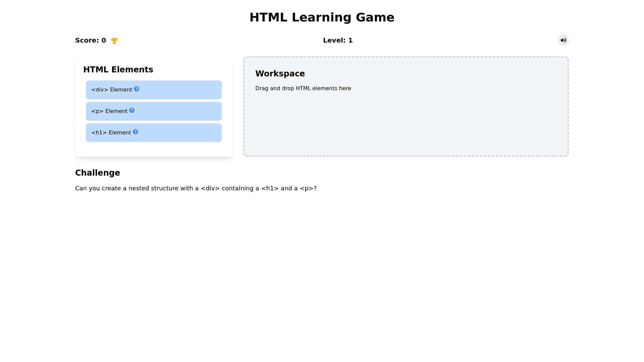This screenshot has width=644, height=362.
Task: Click the Level: 1 indicator
Action: pos(338,41)
